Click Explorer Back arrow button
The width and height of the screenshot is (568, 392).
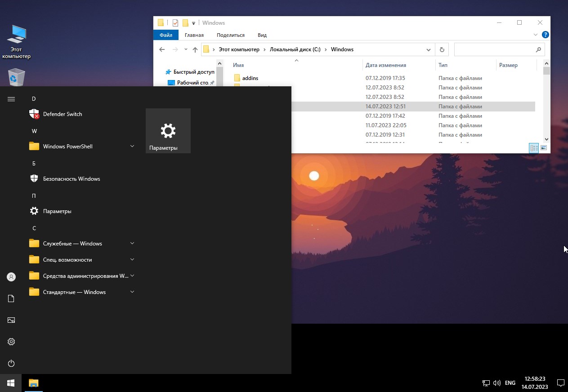(x=162, y=49)
